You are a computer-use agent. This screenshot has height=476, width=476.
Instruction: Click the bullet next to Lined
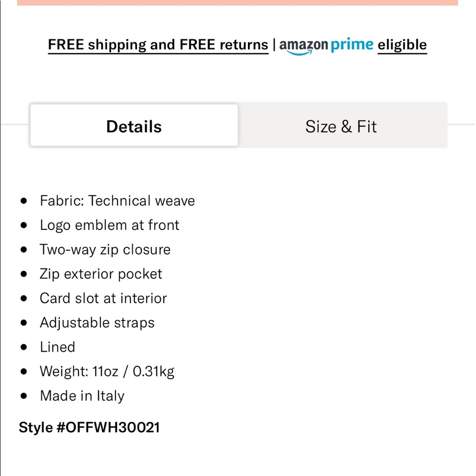point(23,347)
